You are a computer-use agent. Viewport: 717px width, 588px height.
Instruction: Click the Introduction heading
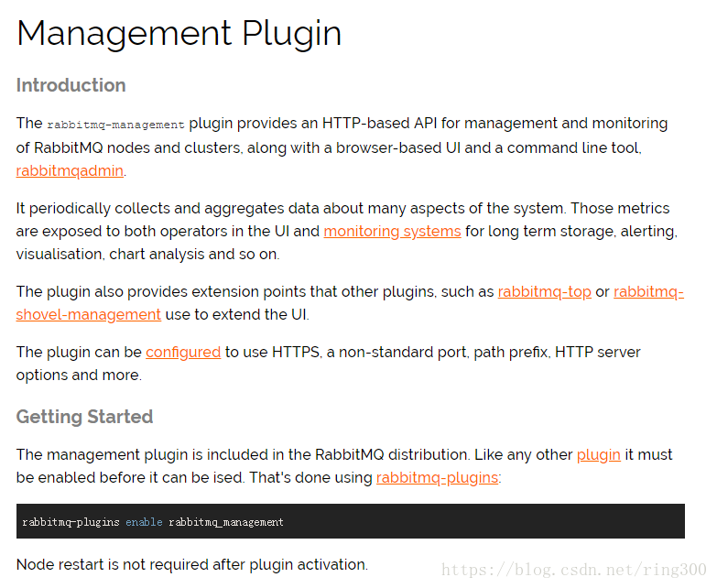71,85
